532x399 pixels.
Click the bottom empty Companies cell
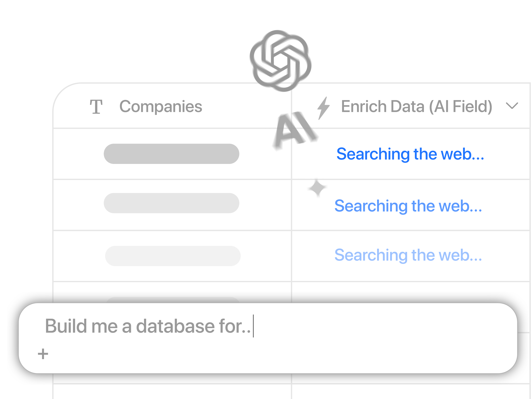[172, 392]
